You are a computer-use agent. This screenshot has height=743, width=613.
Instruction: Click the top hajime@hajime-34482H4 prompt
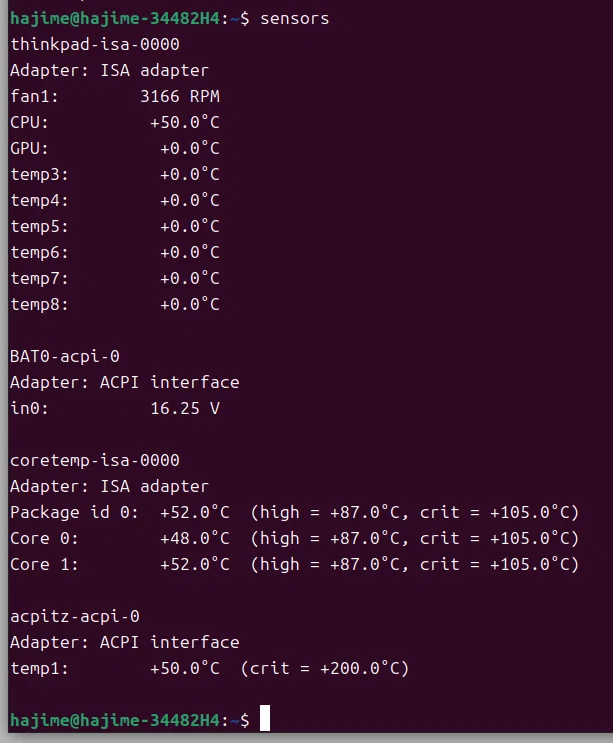pos(115,18)
